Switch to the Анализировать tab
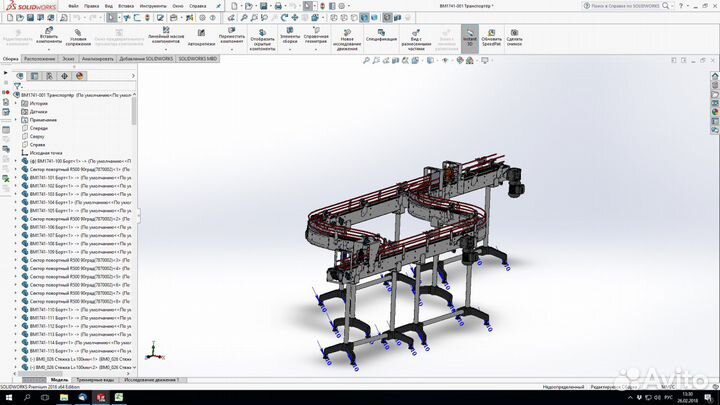720x405 pixels. point(97,59)
